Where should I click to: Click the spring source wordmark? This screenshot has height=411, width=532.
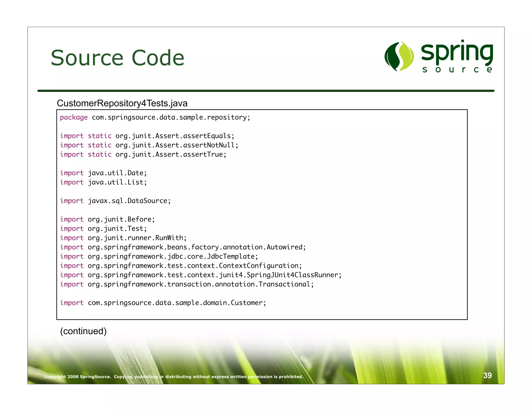click(x=457, y=56)
